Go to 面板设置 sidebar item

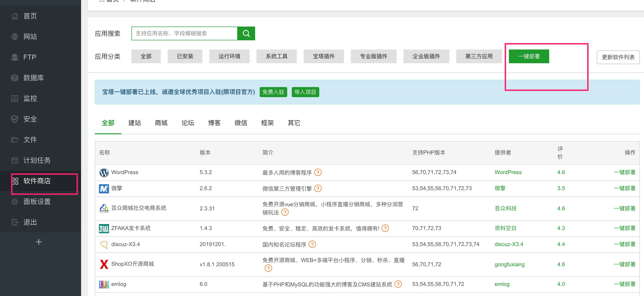pyautogui.click(x=37, y=202)
